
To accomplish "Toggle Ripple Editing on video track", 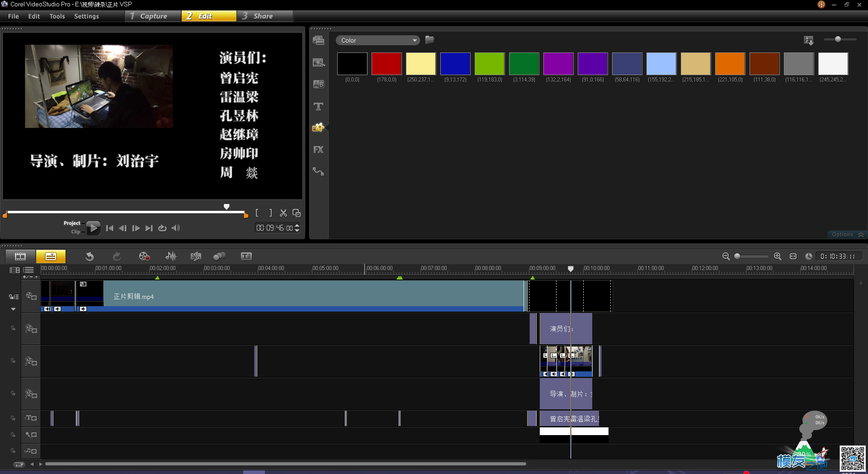I will coord(14,297).
